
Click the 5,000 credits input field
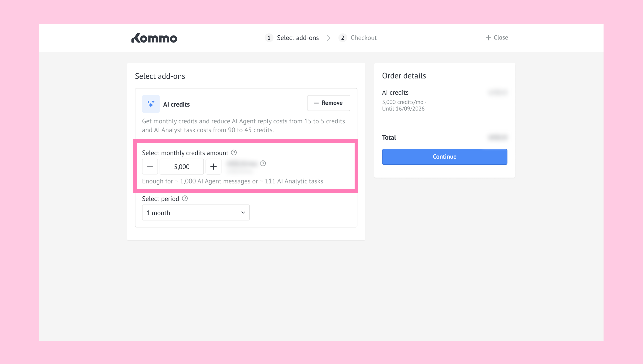(182, 166)
